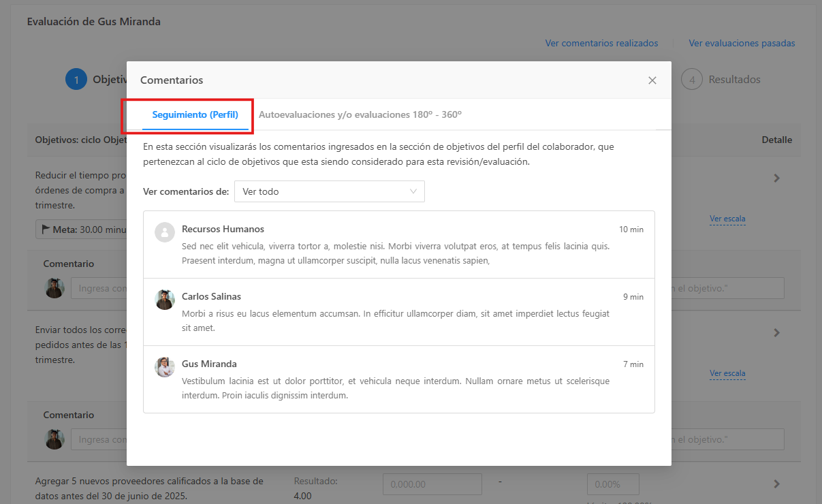The height and width of the screenshot is (504, 822).
Task: Click the Resultados step label
Action: tap(734, 80)
